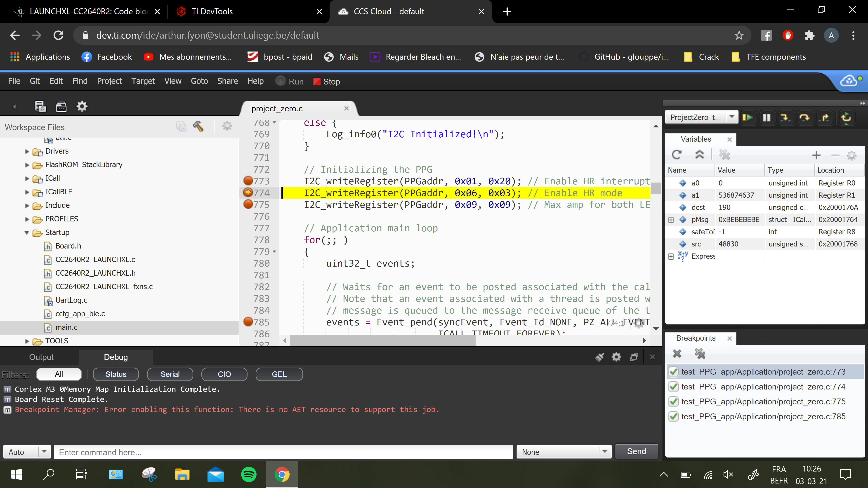Image resolution: width=868 pixels, height=488 pixels.
Task: Switch to the Serial filter tab
Action: tap(170, 374)
